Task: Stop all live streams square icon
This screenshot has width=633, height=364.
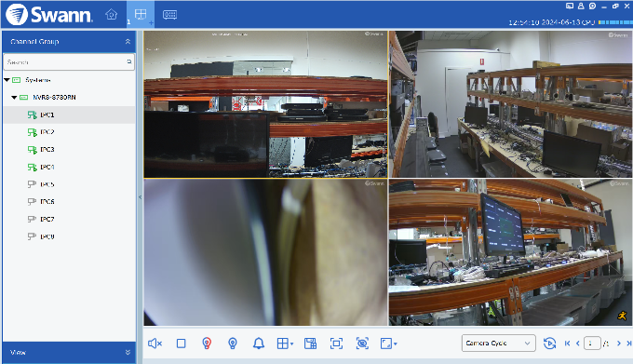Action: pyautogui.click(x=181, y=344)
